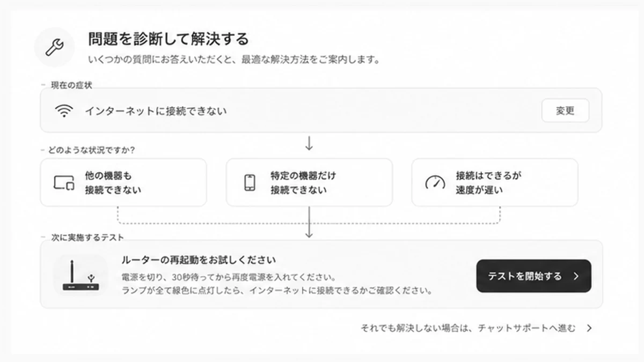The width and height of the screenshot is (644, 362).
Task: Click the chevron on テストを開始する
Action: tap(576, 276)
